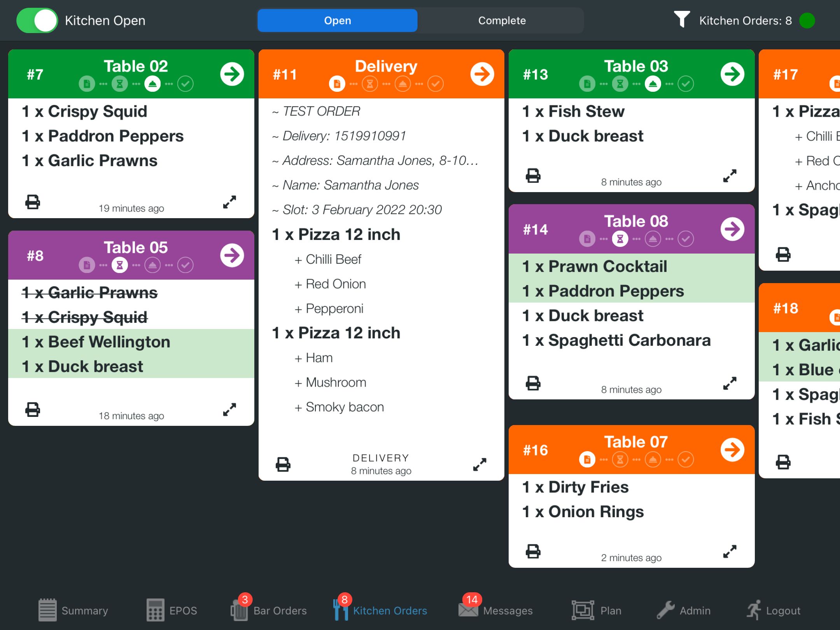The image size is (840, 630).
Task: Print the Table 03 order ticket
Action: 533,176
